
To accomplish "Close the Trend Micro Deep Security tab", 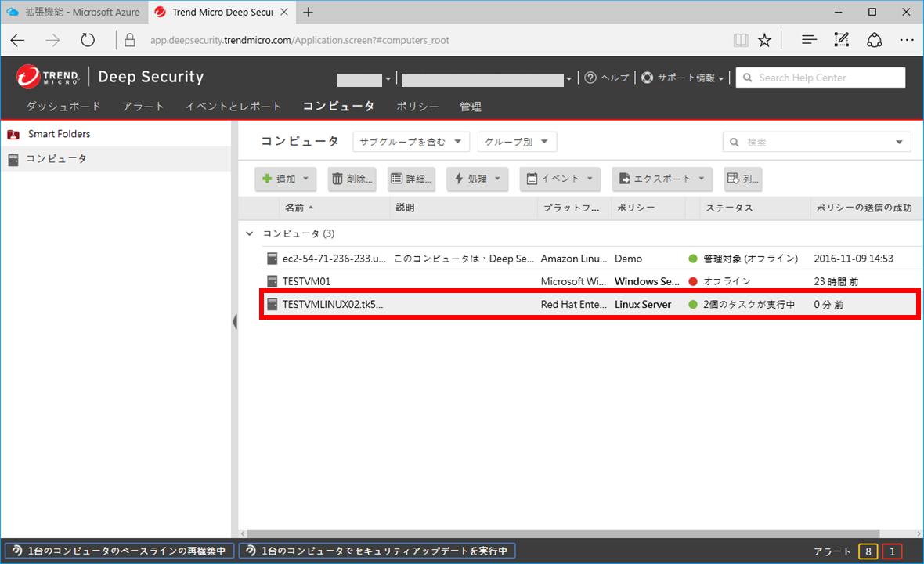I will [283, 12].
